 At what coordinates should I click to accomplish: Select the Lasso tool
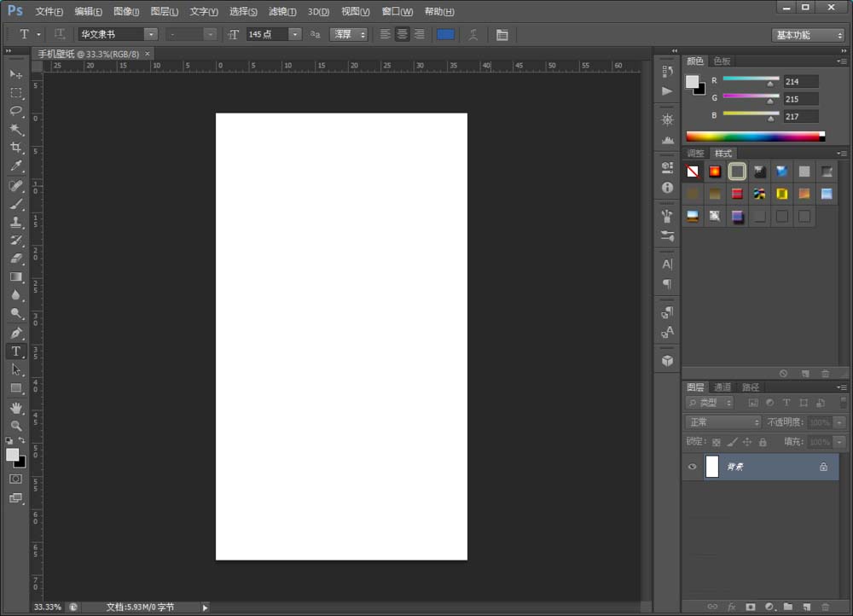[15, 111]
